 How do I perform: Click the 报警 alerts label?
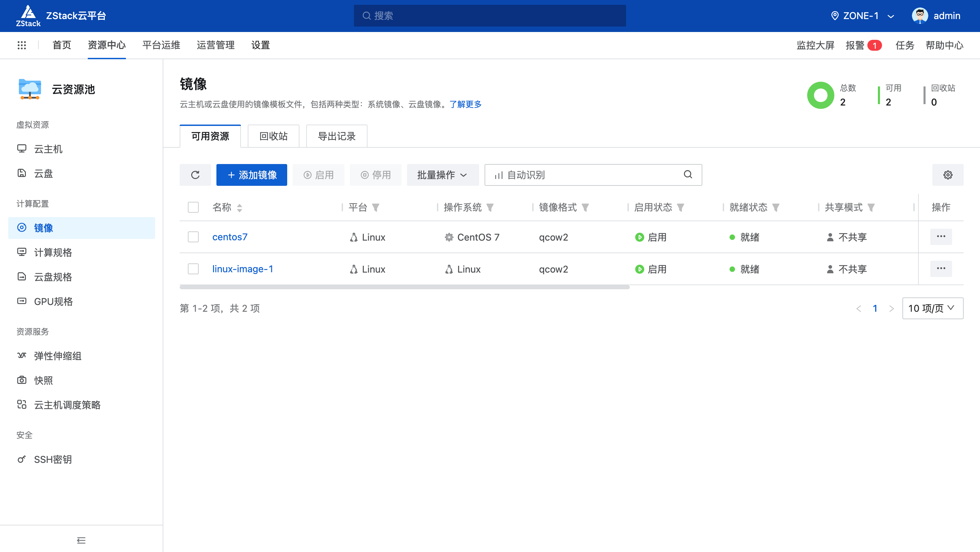pos(855,46)
